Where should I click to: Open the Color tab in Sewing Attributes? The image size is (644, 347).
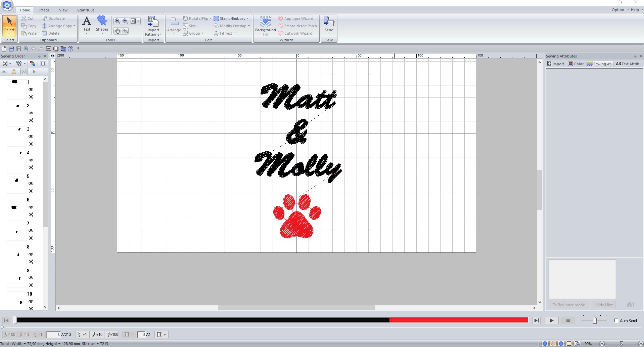[x=576, y=64]
